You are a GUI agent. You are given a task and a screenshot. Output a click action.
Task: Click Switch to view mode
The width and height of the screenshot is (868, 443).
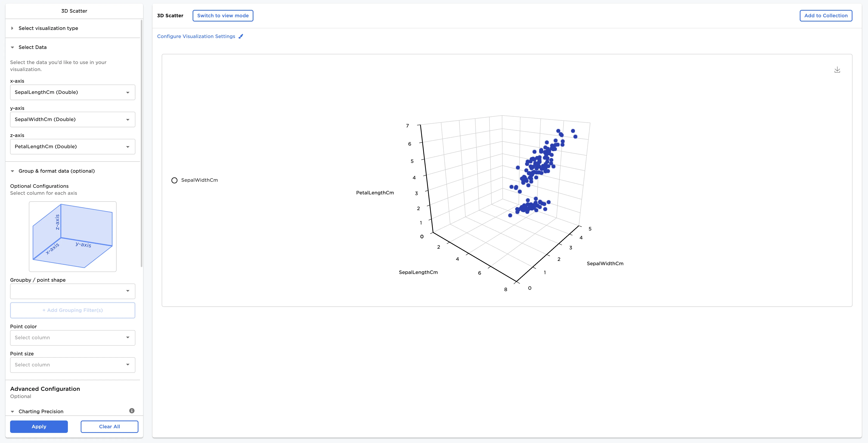[223, 16]
